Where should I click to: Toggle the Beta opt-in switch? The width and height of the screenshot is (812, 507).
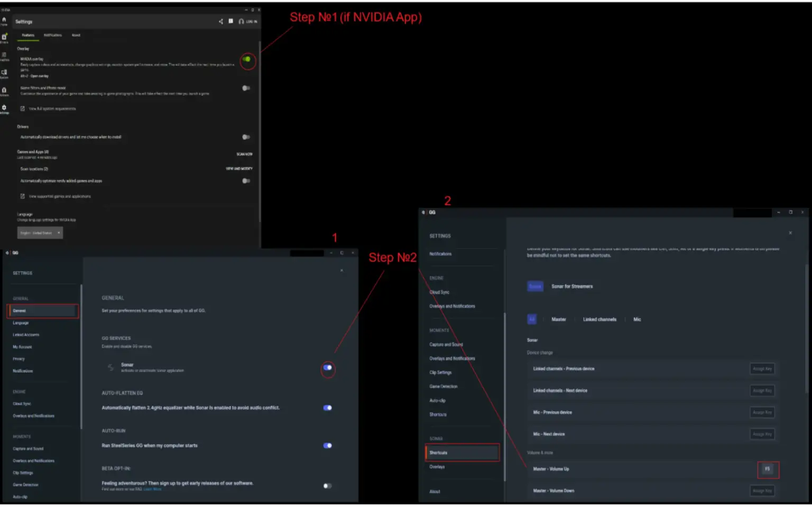[327, 485]
